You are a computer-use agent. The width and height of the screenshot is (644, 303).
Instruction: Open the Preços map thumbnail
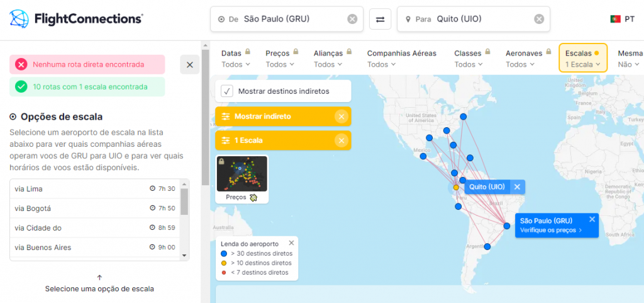click(x=242, y=179)
